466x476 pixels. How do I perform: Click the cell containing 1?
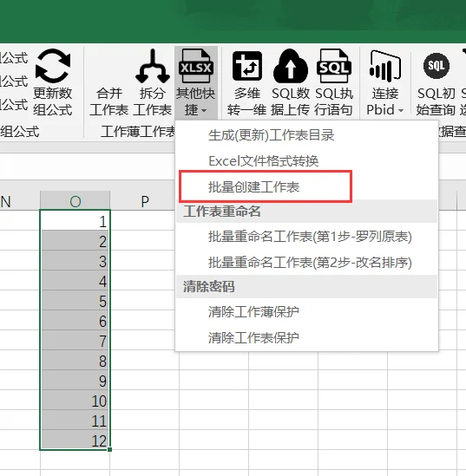pyautogui.click(x=75, y=220)
